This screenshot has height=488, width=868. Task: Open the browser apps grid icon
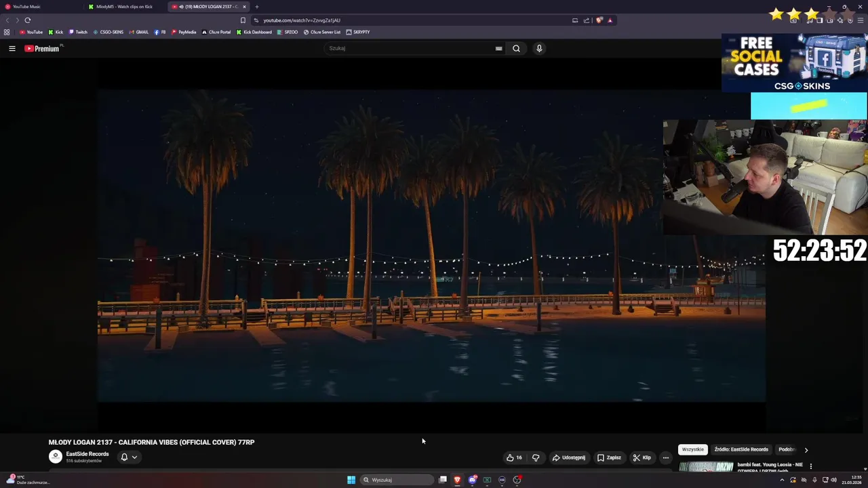tap(7, 32)
